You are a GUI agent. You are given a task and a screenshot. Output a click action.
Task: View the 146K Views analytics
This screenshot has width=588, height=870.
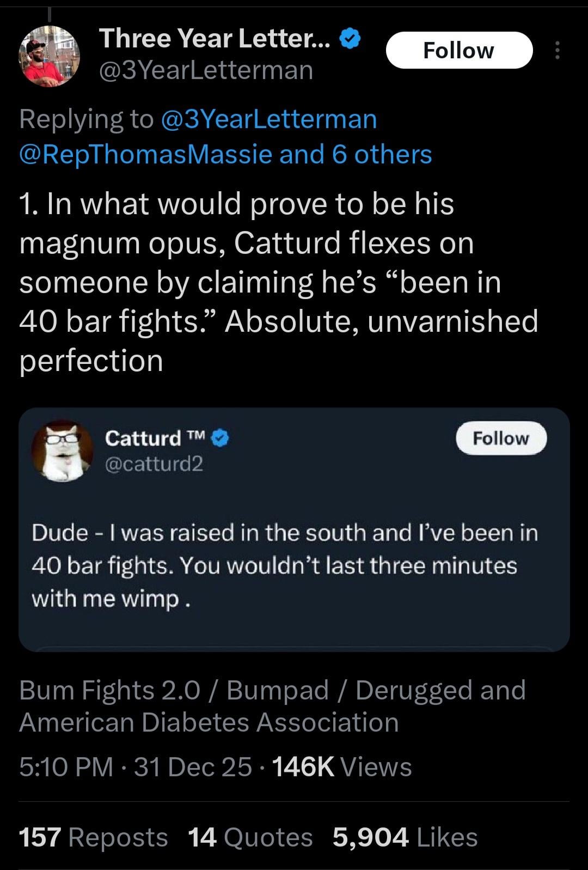(341, 767)
